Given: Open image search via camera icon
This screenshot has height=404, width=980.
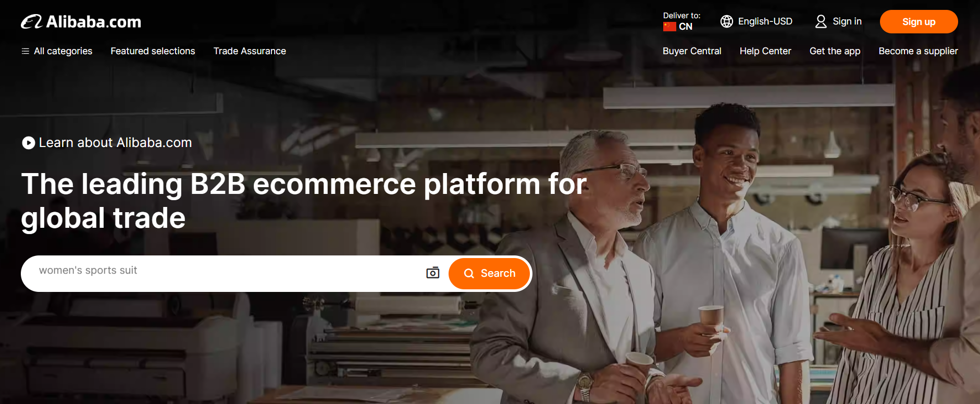Looking at the screenshot, I should tap(433, 273).
